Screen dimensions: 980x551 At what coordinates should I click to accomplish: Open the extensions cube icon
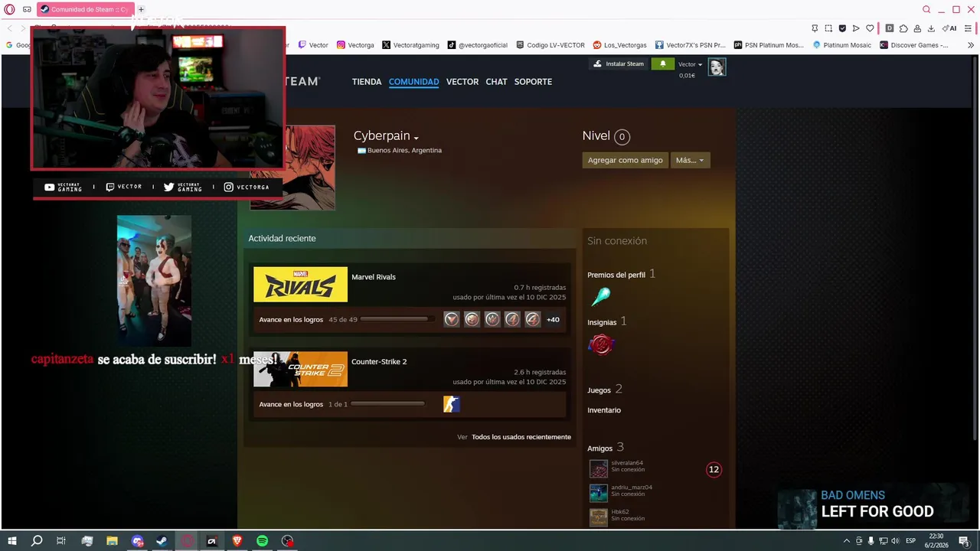point(903,28)
